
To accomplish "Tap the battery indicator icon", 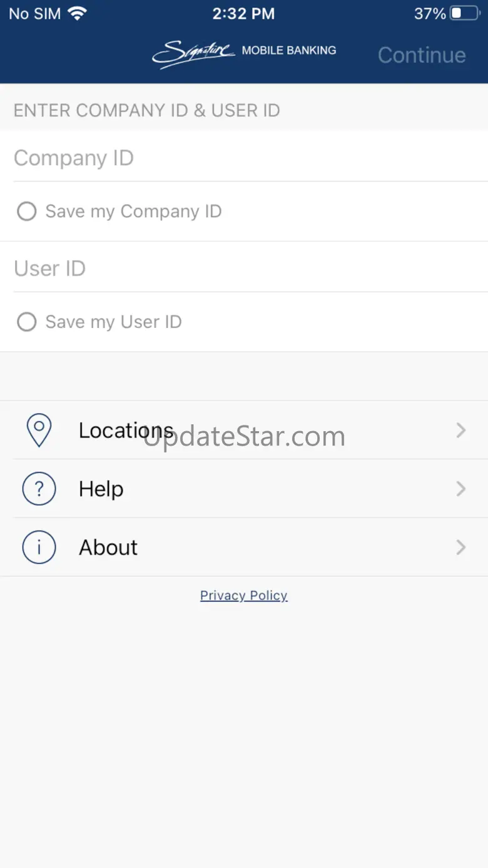I will click(464, 14).
